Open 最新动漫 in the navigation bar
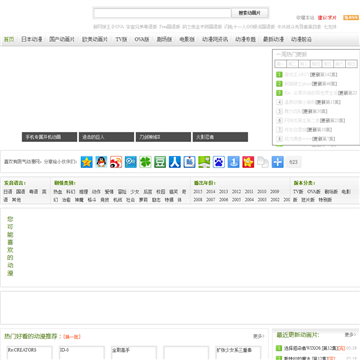This screenshot has width=360, height=360. [273, 39]
